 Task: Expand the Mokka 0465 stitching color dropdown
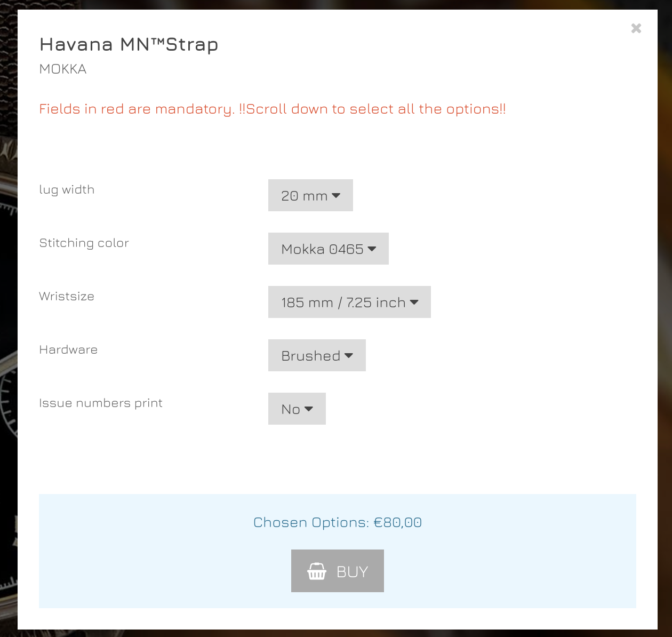328,249
